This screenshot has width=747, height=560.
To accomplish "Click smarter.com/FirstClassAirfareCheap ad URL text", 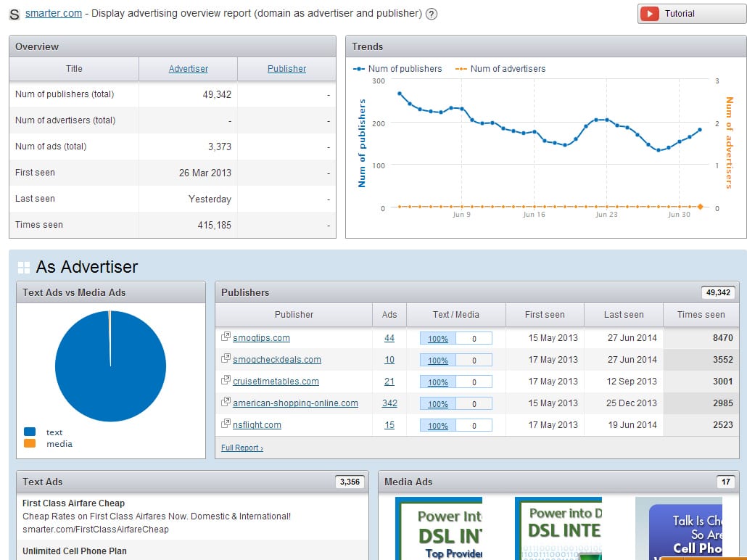I will point(95,530).
